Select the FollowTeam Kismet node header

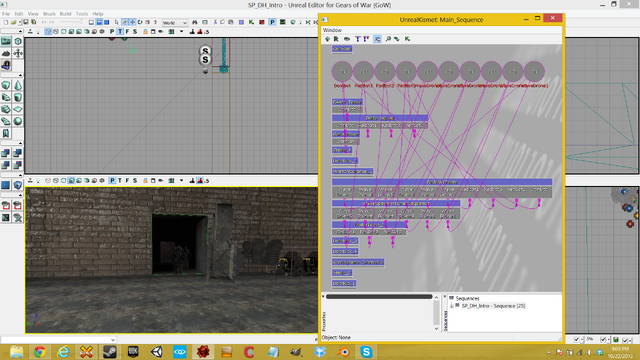coord(442,182)
